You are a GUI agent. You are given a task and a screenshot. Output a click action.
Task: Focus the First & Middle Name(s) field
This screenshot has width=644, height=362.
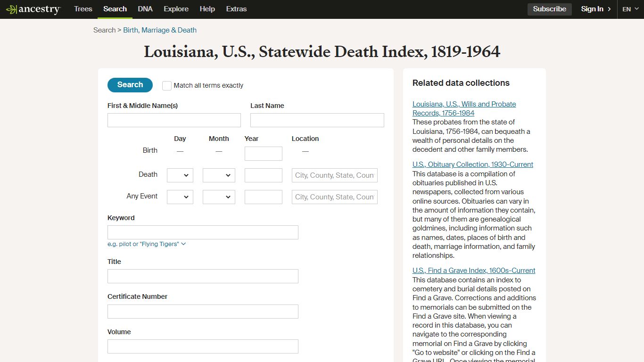click(x=174, y=120)
